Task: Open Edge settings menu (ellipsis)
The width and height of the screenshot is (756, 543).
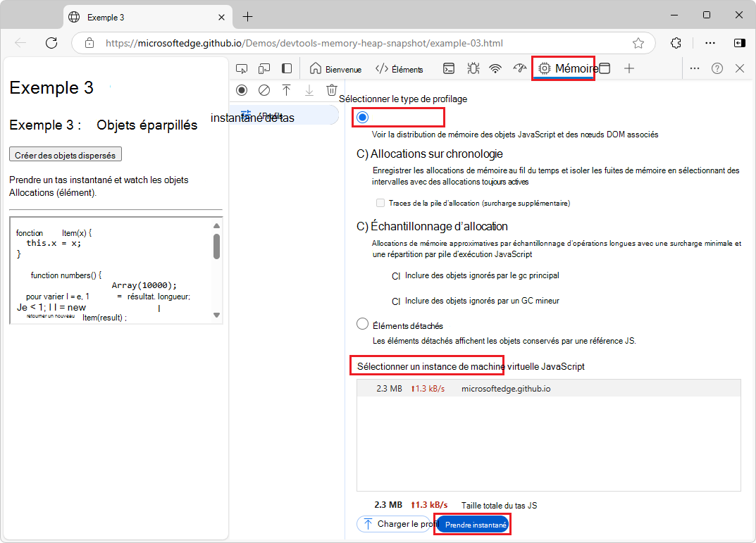Action: [x=709, y=43]
